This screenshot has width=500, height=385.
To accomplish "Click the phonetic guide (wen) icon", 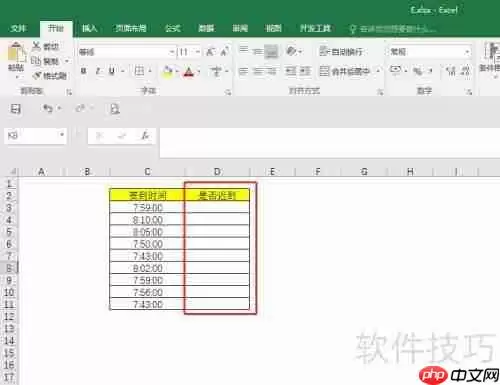I will point(216,71).
